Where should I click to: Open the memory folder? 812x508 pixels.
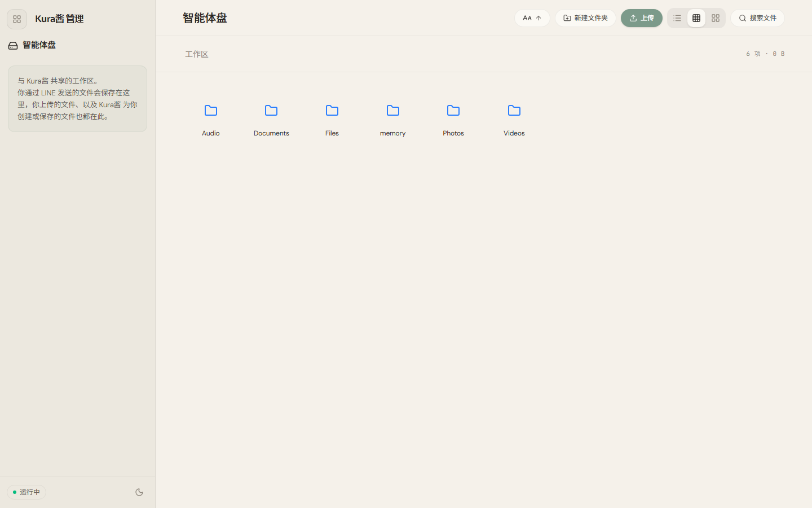[x=393, y=120]
